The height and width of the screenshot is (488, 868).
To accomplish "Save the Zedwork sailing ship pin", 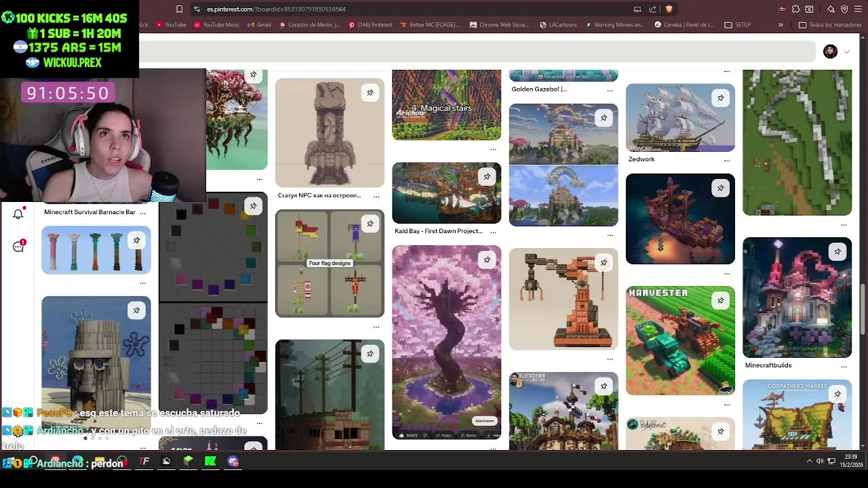I will [x=720, y=98].
